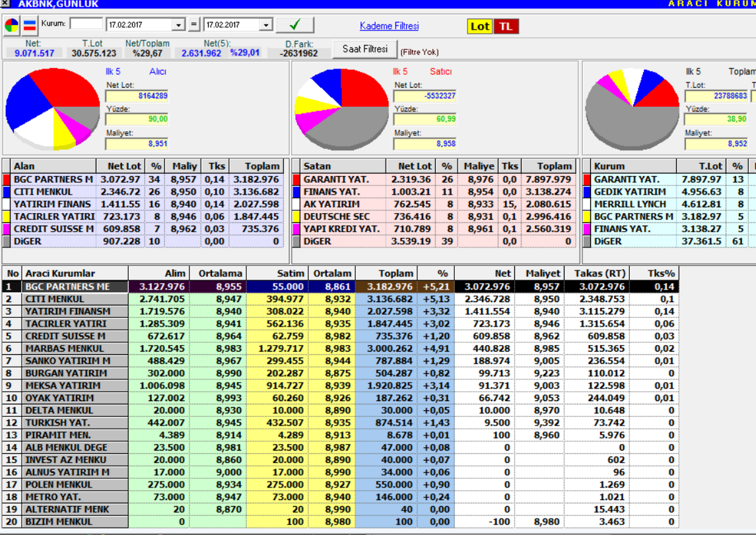Viewport: 756px width, 535px height.
Task: Click the yellow swatch beside TACIRLER YATIRI in Alan
Action: (6, 216)
